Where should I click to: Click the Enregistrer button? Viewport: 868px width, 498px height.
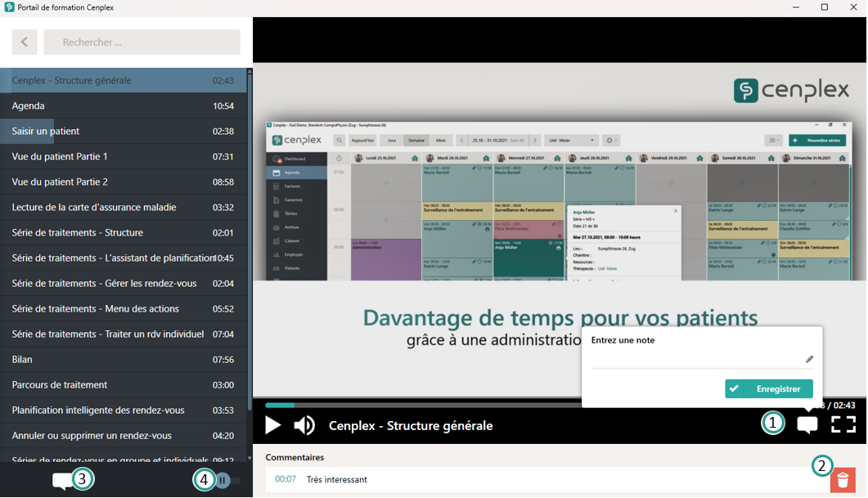(x=768, y=389)
